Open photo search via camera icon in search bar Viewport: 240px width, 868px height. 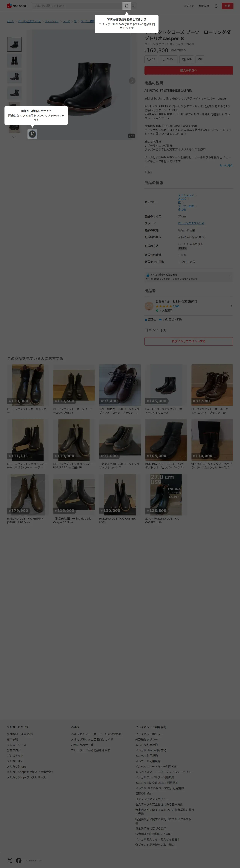click(126, 6)
